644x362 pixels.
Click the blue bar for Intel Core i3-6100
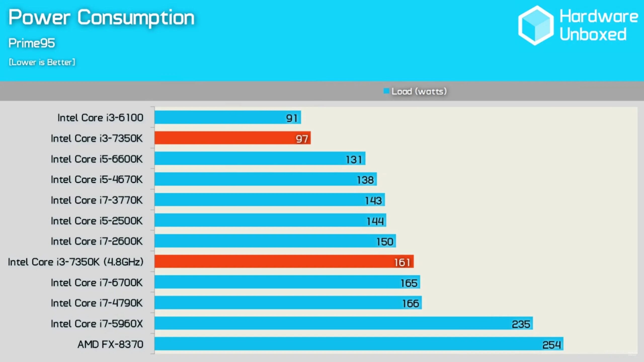(226, 118)
